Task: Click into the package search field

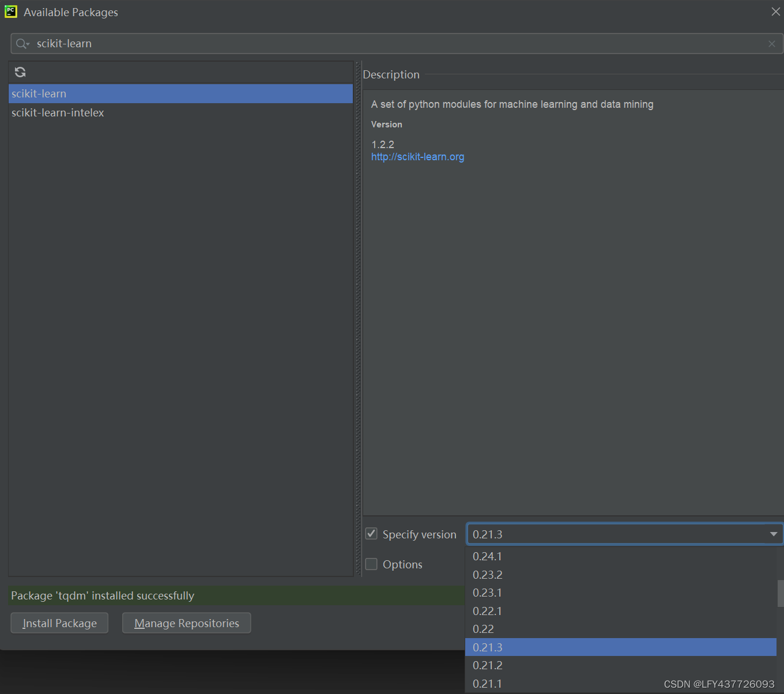Action: click(398, 44)
